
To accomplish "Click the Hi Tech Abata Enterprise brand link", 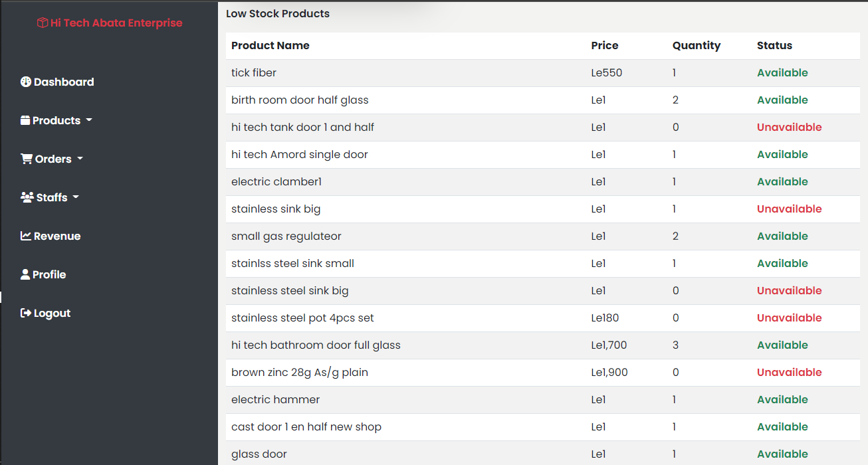I will (x=116, y=23).
